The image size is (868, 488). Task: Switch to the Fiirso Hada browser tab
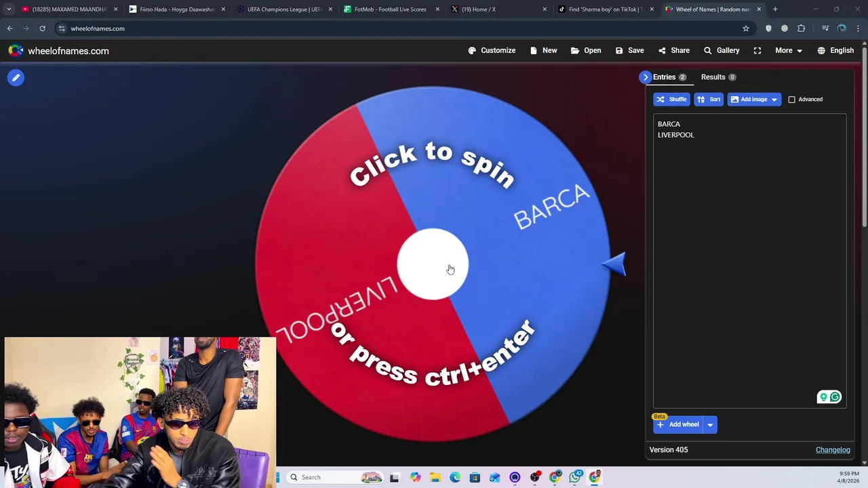(176, 9)
